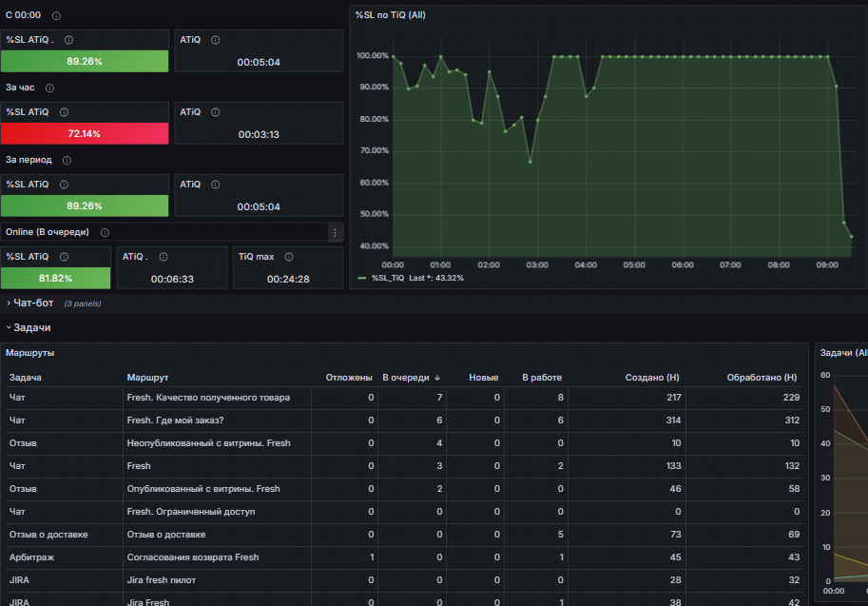The width and height of the screenshot is (868, 606).
Task: Click the 03:00 low point on chart
Action: pyautogui.click(x=530, y=162)
